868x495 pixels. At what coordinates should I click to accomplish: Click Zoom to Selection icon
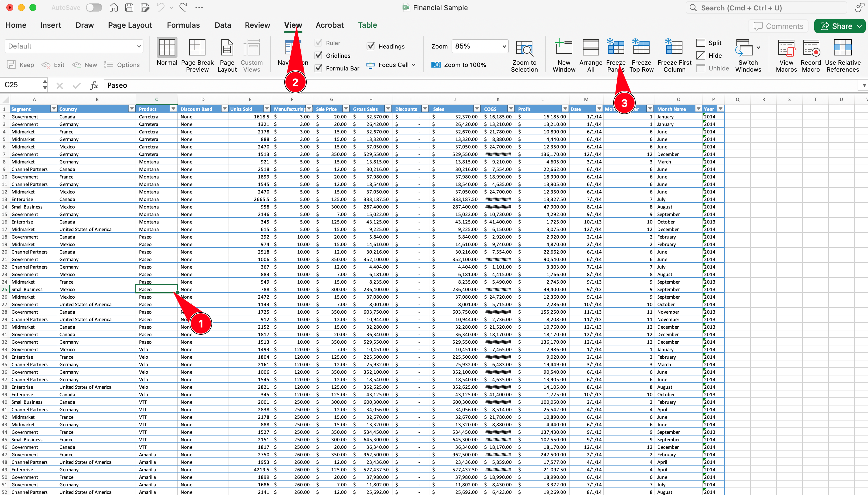[524, 48]
